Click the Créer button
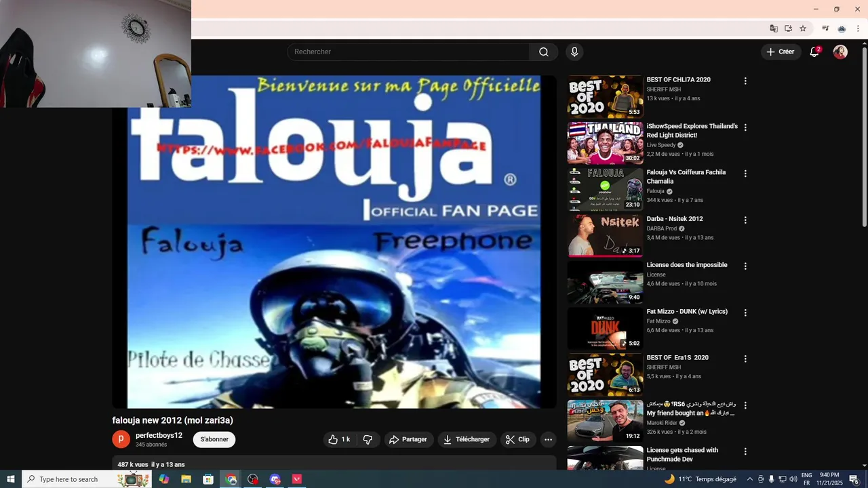The height and width of the screenshot is (488, 868). coord(781,52)
